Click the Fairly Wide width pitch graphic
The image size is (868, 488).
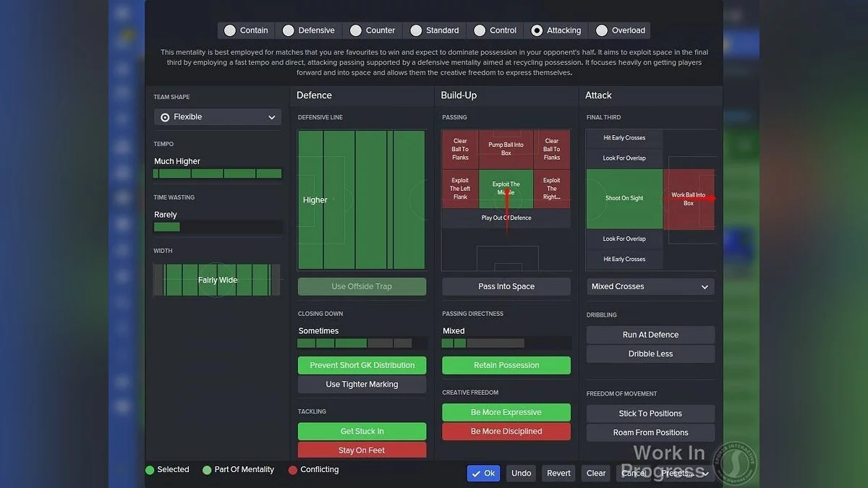217,280
